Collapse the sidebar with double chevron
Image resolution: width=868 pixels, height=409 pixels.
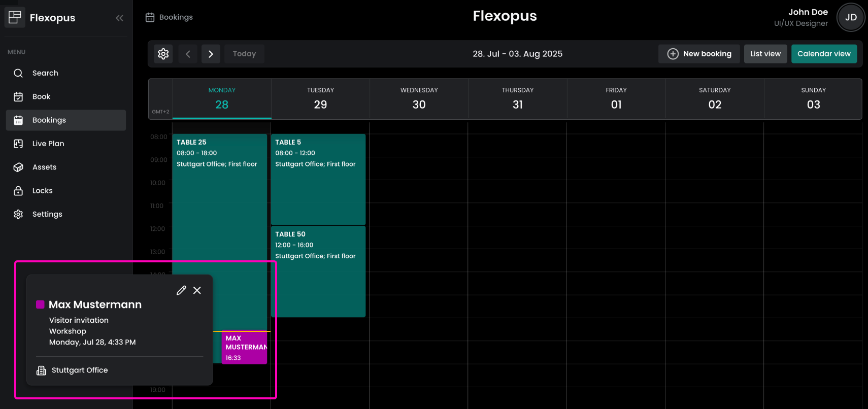point(119,18)
